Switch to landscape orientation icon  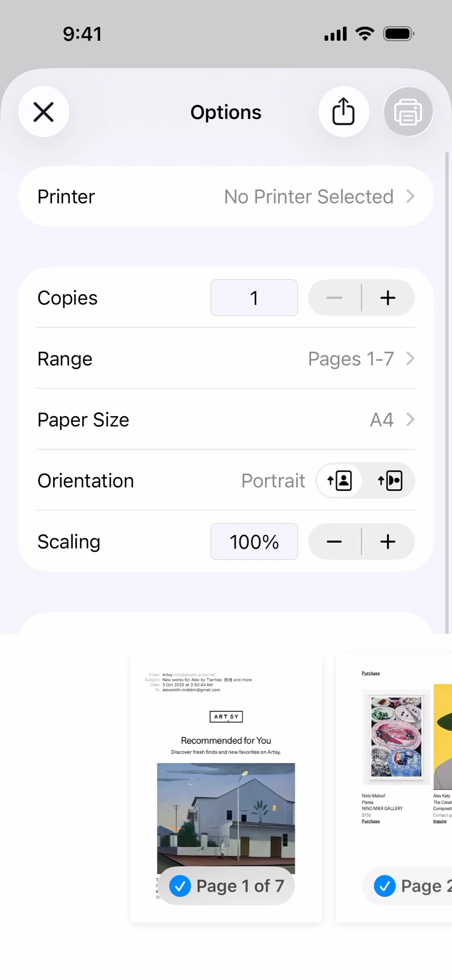[x=390, y=481]
